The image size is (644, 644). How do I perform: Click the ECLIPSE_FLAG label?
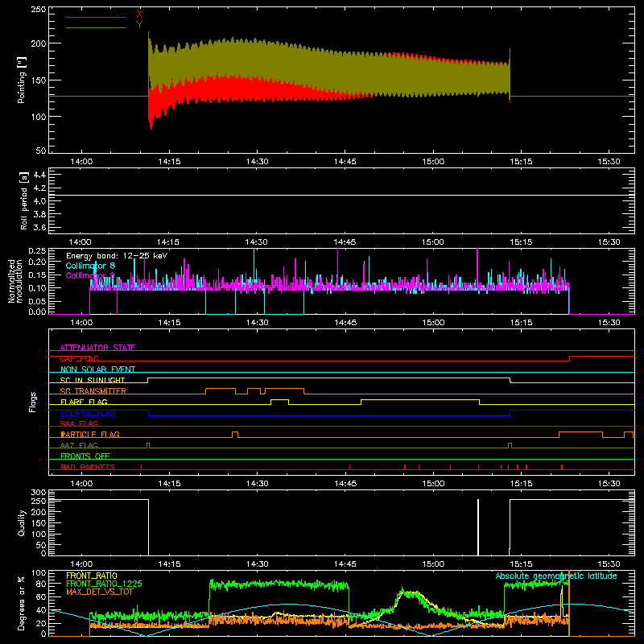coord(88,413)
